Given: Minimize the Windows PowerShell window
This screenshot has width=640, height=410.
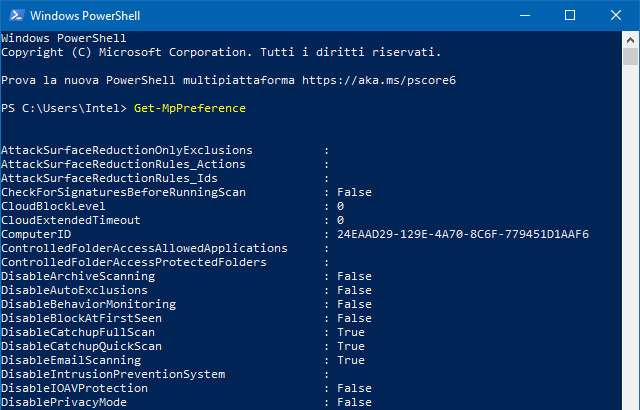Looking at the screenshot, I should 525,15.
